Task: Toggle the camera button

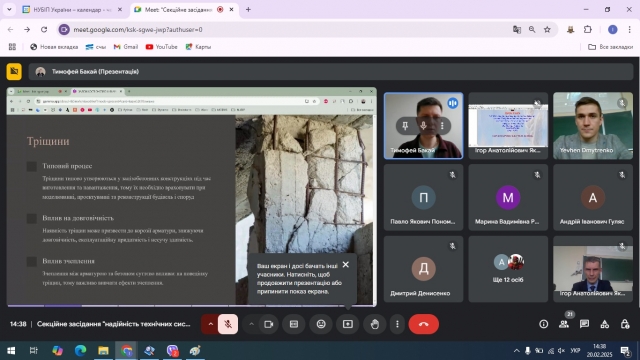Action: [269, 324]
